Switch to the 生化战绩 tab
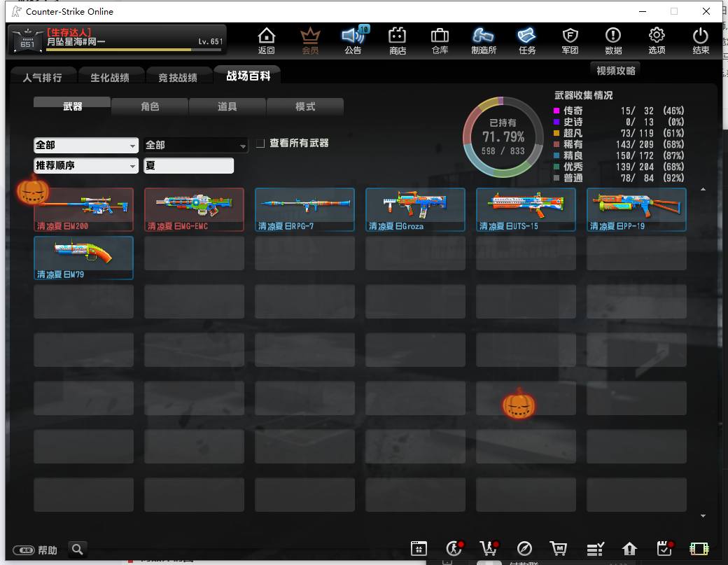This screenshot has width=728, height=565. [x=110, y=77]
